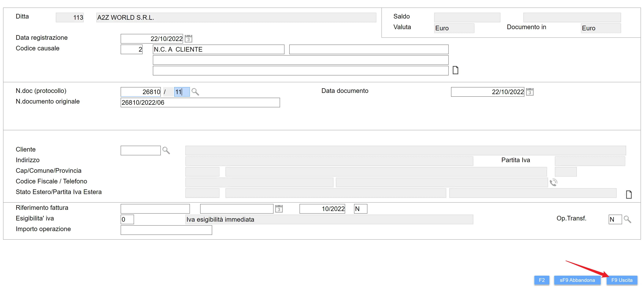The height and width of the screenshot is (288, 644).
Task: Click the 10/2022 period field
Action: tap(322, 209)
